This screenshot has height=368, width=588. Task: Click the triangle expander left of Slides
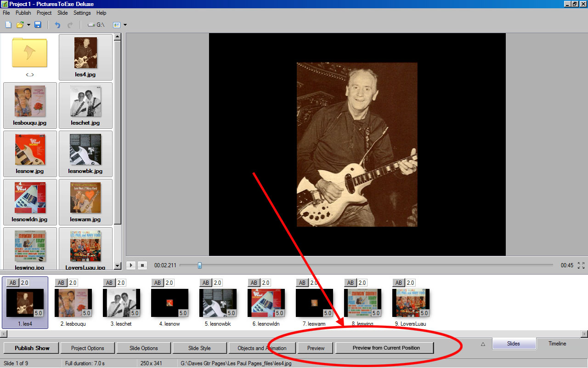(x=483, y=344)
